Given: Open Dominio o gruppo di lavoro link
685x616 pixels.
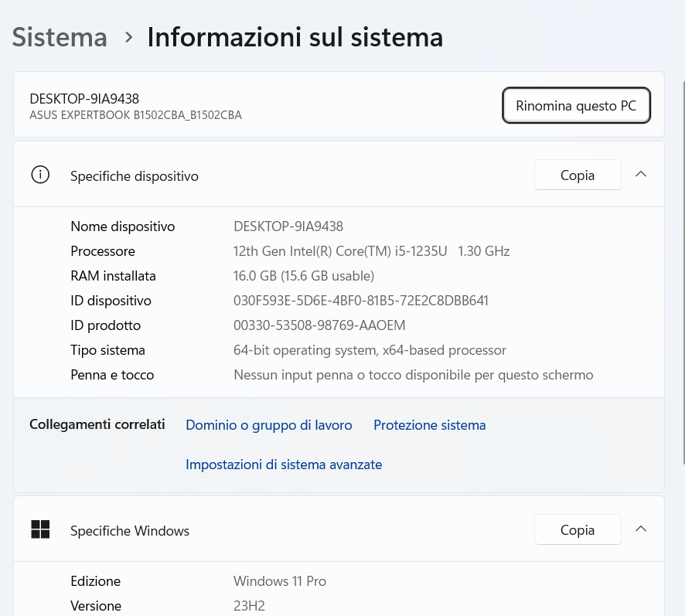Looking at the screenshot, I should (269, 425).
